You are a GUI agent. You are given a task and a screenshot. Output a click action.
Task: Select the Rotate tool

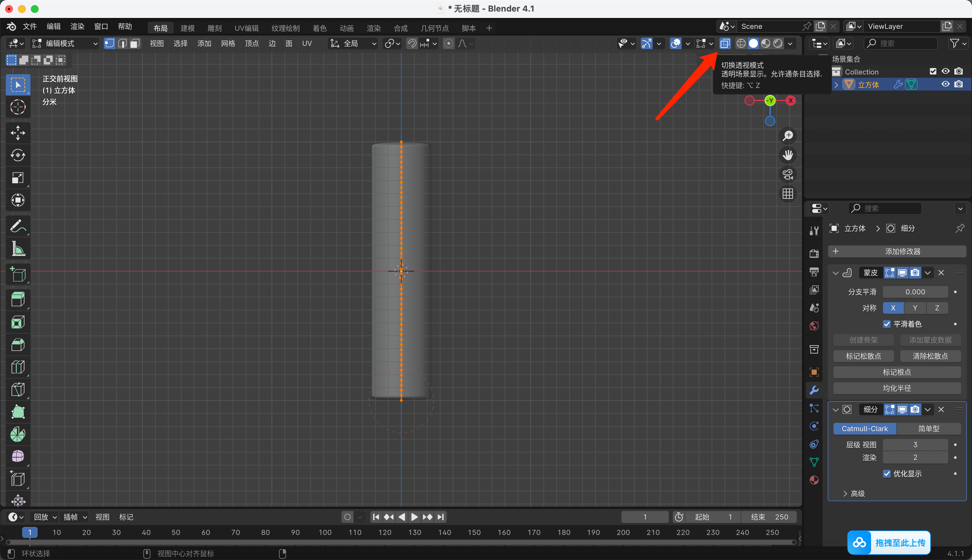[18, 155]
